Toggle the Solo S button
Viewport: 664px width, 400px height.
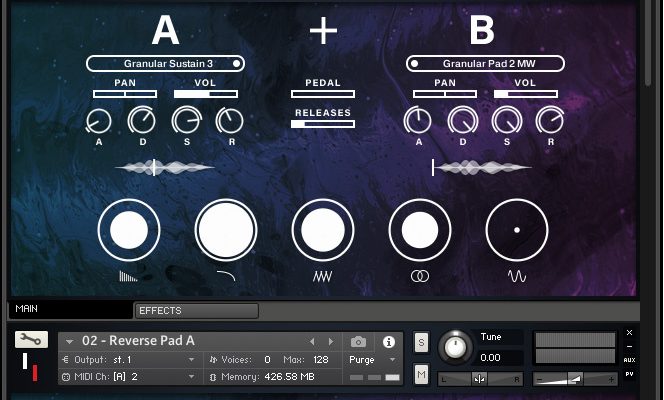421,342
